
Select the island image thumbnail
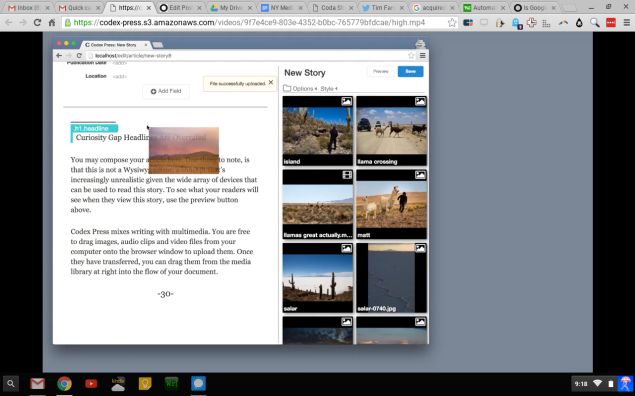(x=318, y=131)
